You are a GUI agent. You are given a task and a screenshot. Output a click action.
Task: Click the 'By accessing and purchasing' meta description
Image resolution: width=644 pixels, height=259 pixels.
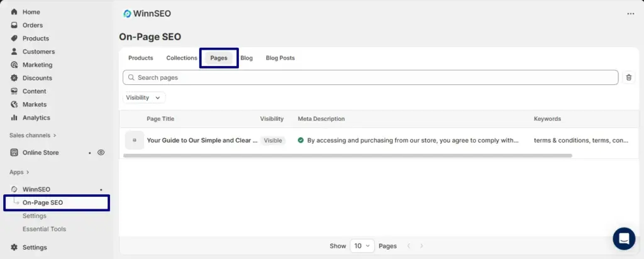pos(413,140)
